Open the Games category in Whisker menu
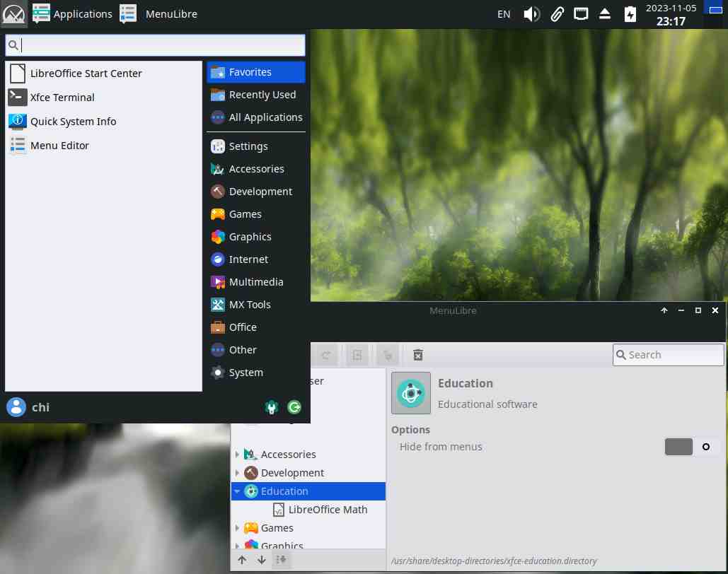This screenshot has height=574, width=728. pos(256,214)
